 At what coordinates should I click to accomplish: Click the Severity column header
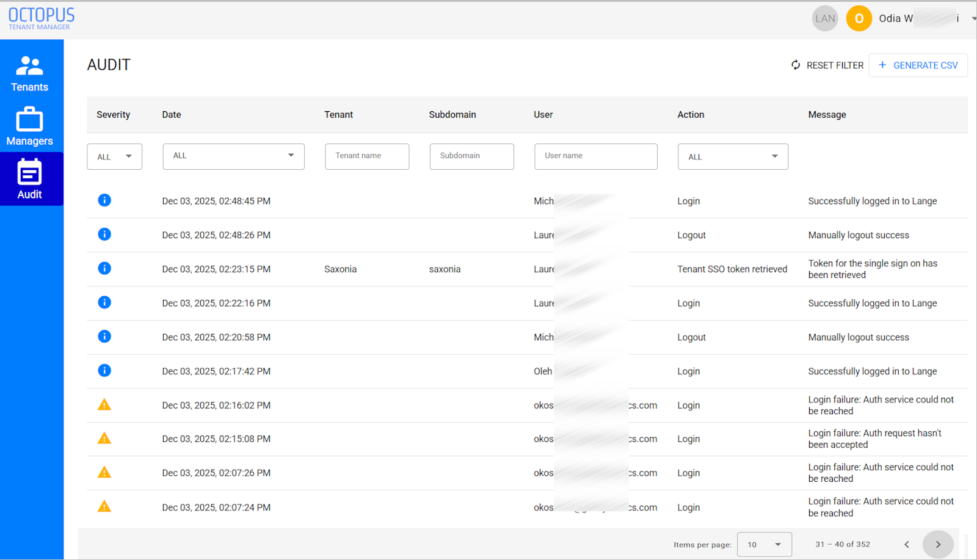click(x=113, y=114)
